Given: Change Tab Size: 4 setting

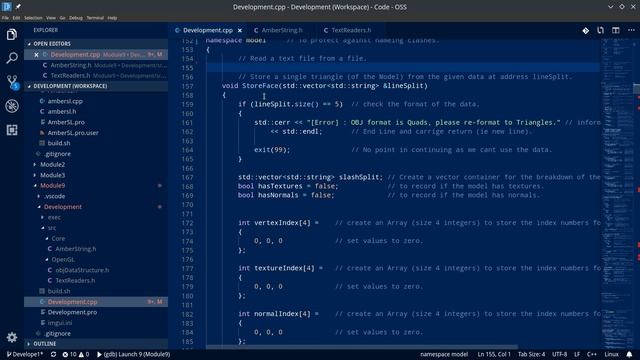Looking at the screenshot, I should click(x=531, y=354).
